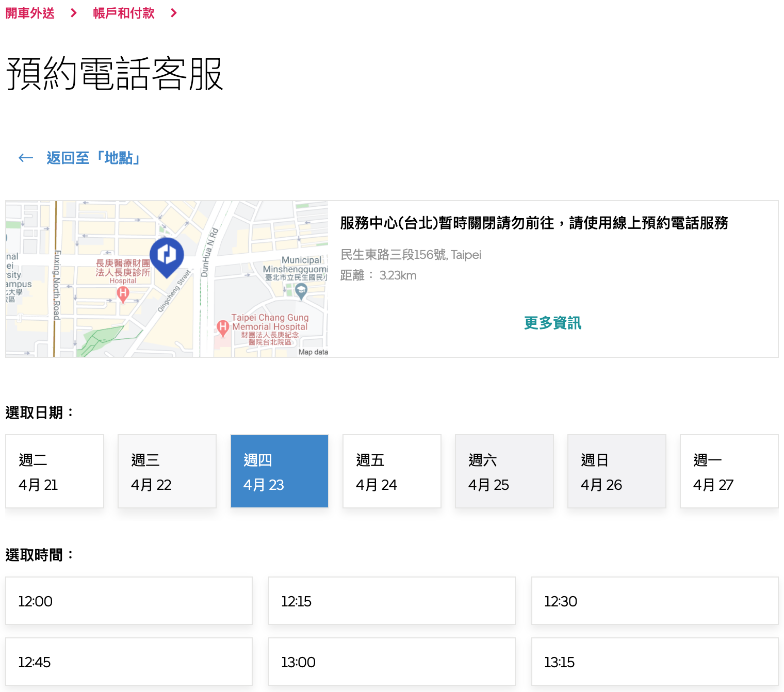This screenshot has height=692, width=784.
Task: Click the blue service center map pin
Action: point(167,257)
